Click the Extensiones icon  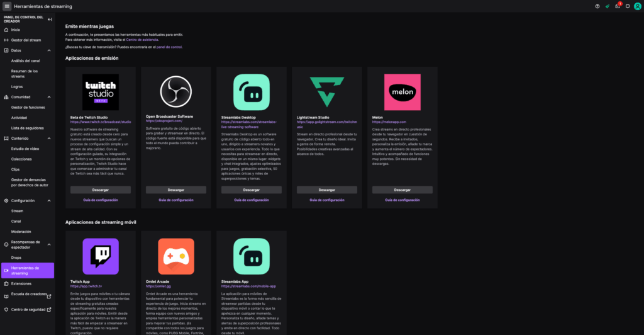pos(6,283)
